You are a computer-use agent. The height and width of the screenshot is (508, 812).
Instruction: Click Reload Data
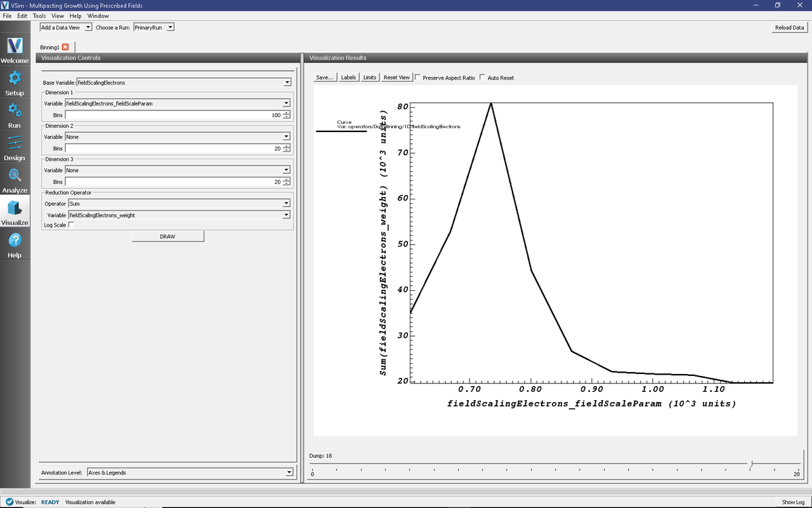tap(789, 27)
